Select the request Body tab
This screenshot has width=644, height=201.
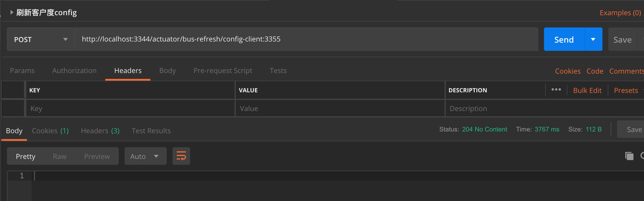click(x=168, y=71)
